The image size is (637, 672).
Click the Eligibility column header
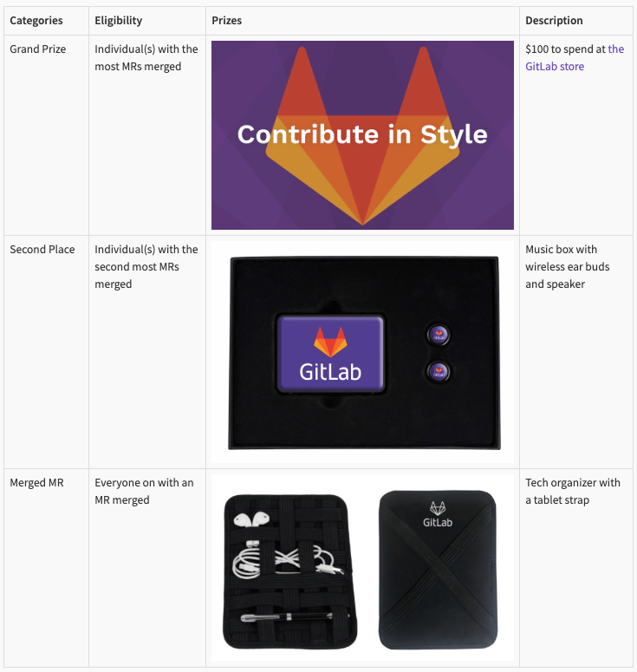tap(118, 21)
